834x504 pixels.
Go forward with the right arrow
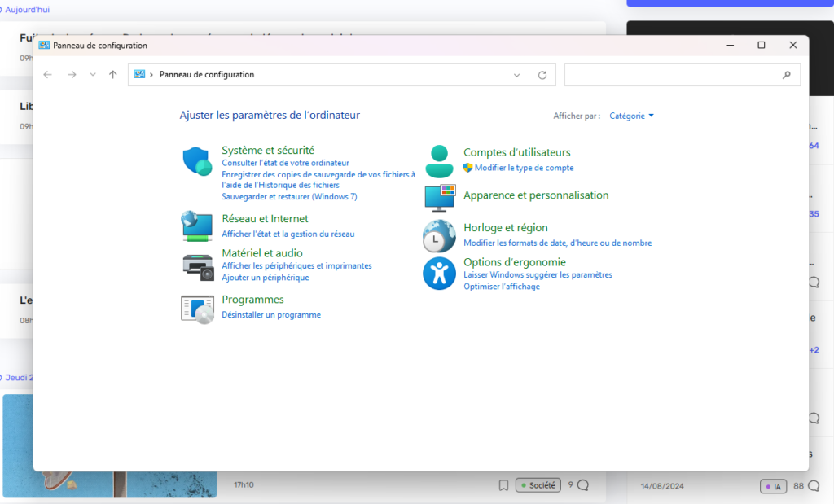tap(72, 75)
